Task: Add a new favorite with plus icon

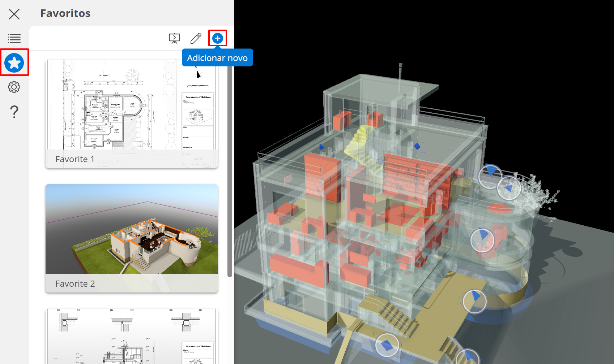Action: (x=218, y=38)
